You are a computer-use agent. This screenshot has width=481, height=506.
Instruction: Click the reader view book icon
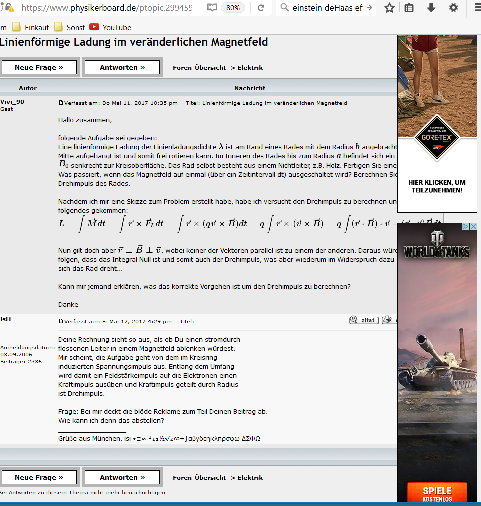click(212, 8)
